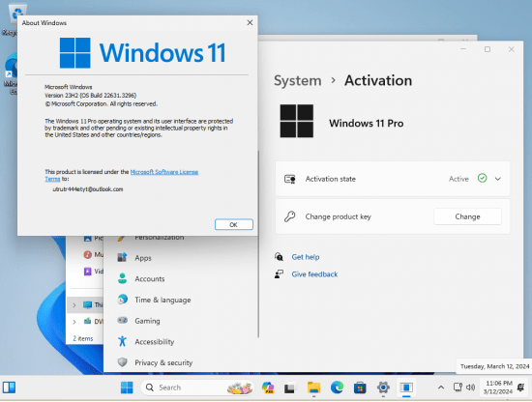Click the Activation state certificate icon
The height and width of the screenshot is (402, 532).
click(x=290, y=179)
